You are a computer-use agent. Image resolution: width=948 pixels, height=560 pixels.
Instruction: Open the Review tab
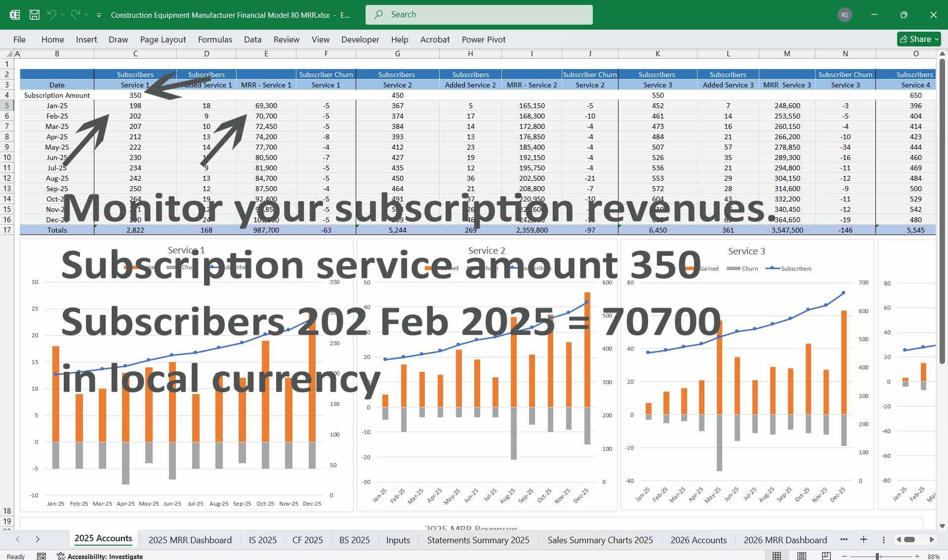pos(287,40)
